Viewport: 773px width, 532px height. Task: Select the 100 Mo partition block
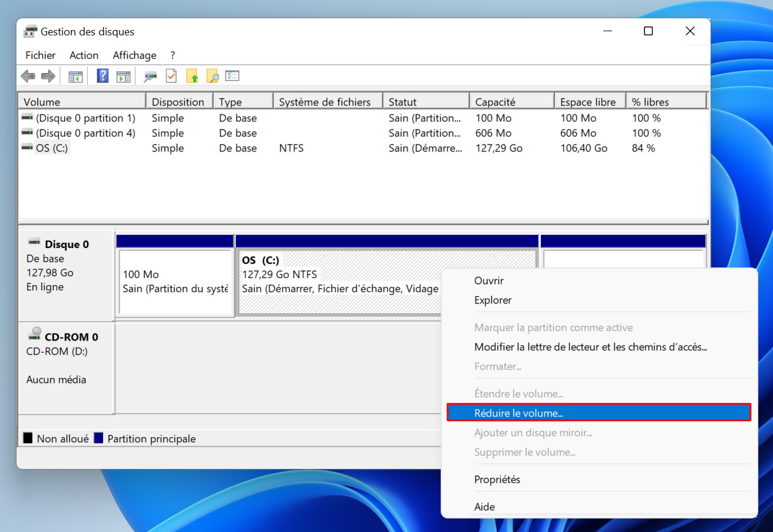[176, 282]
